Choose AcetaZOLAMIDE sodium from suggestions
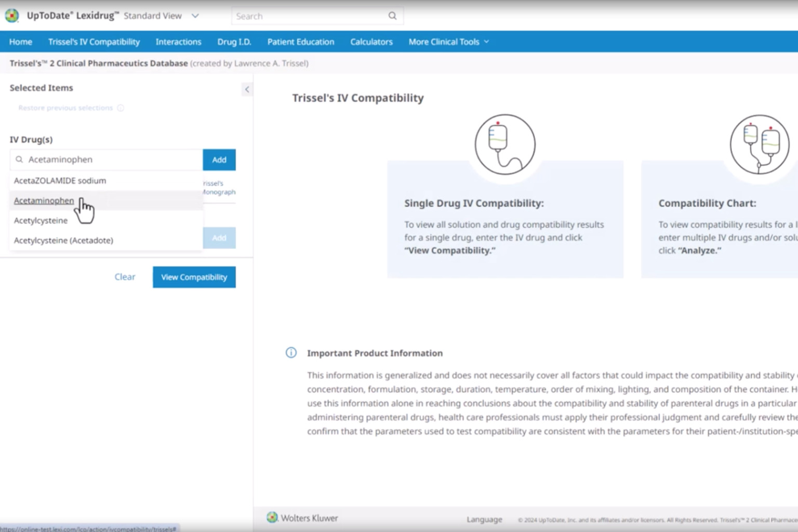Viewport: 798px width, 532px height. pos(60,181)
